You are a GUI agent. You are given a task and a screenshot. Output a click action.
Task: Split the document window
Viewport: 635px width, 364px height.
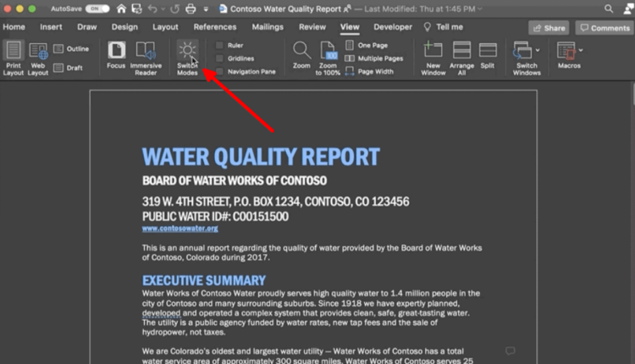[x=487, y=55]
